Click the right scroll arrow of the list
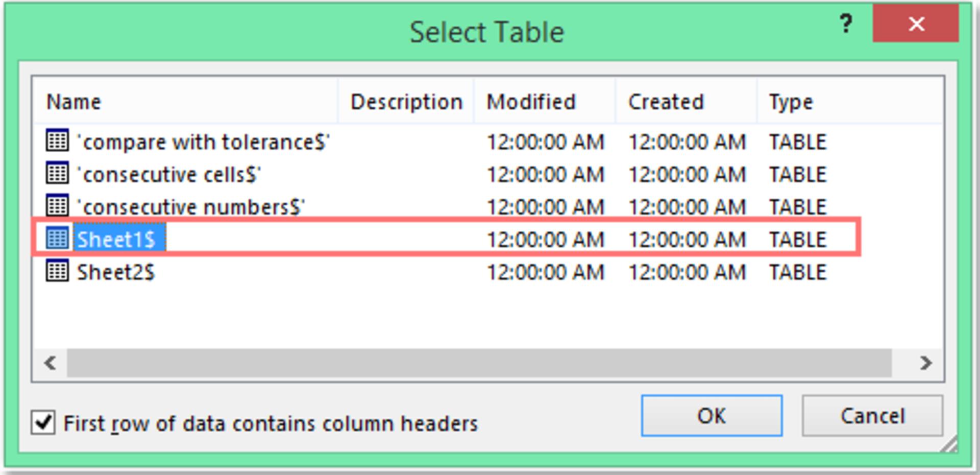980x475 pixels. pyautogui.click(x=925, y=363)
